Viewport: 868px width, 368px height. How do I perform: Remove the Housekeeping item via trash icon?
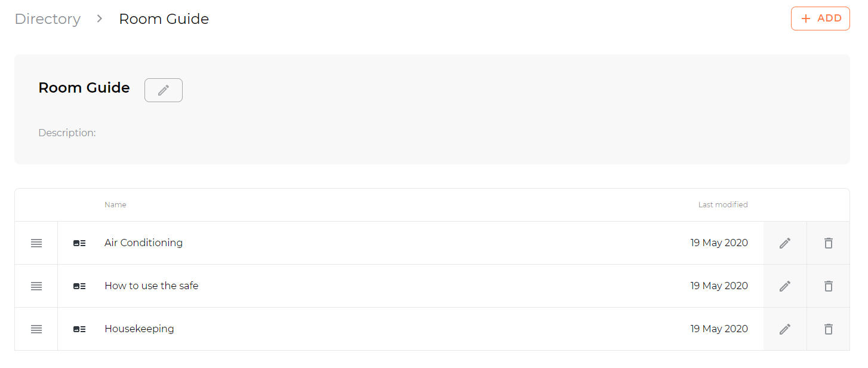[x=828, y=329]
